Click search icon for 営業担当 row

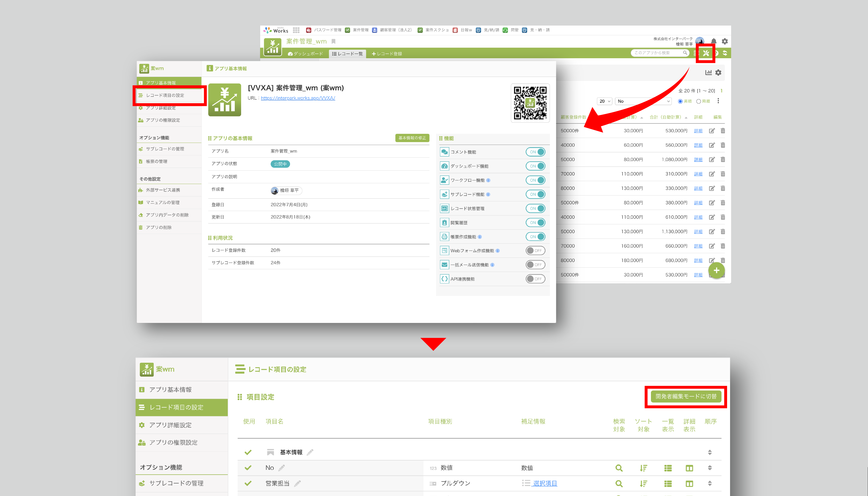click(x=619, y=483)
